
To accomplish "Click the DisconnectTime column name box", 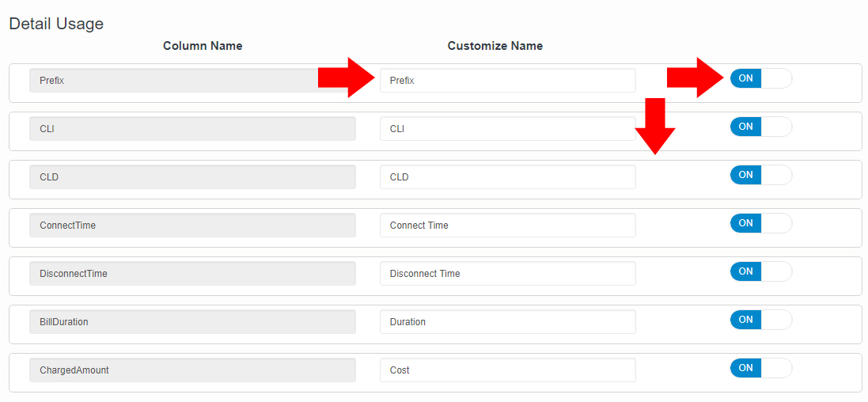I will (192, 274).
